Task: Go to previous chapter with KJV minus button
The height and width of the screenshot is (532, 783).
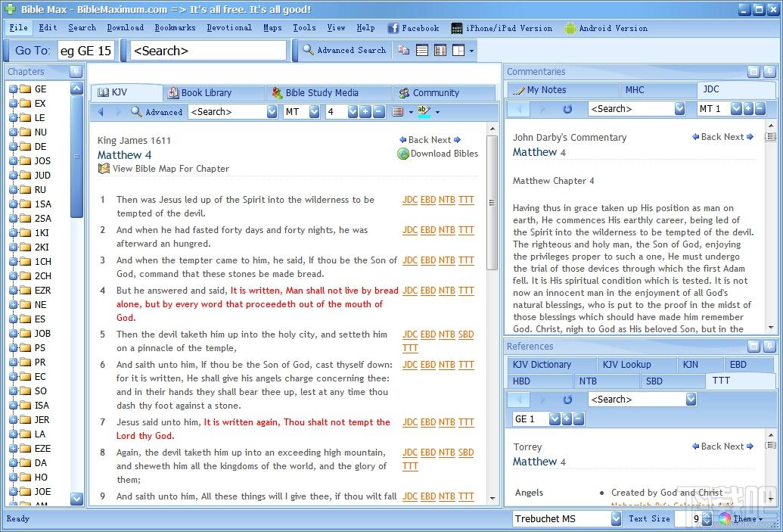Action: coord(378,112)
